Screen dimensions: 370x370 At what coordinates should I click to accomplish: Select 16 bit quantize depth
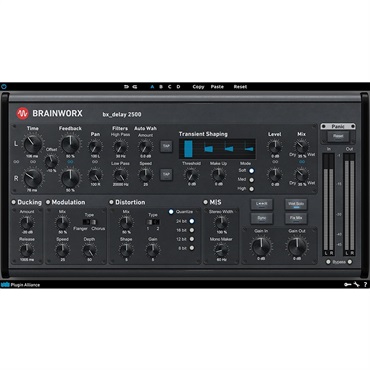[x=192, y=230]
